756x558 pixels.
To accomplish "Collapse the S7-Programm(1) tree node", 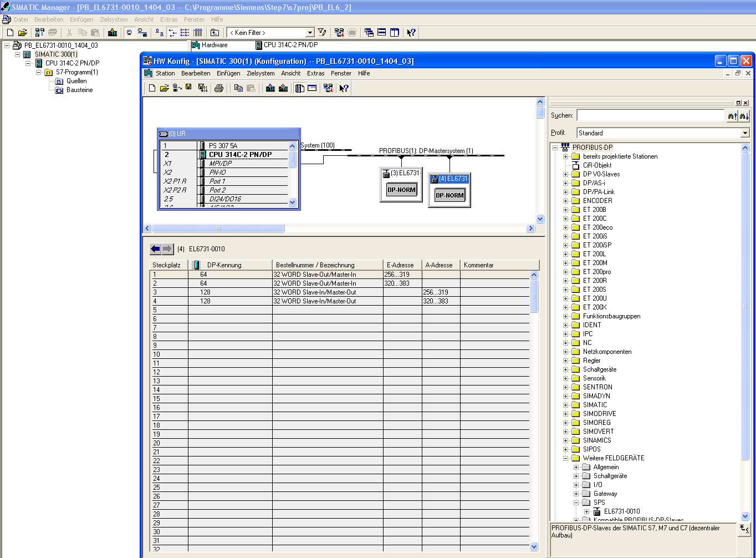I will (x=39, y=72).
